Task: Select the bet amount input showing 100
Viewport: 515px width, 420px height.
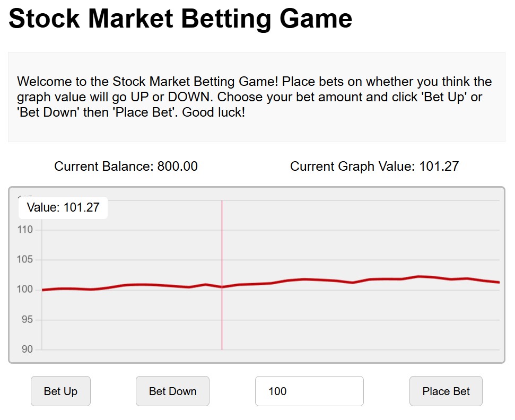Action: 309,391
